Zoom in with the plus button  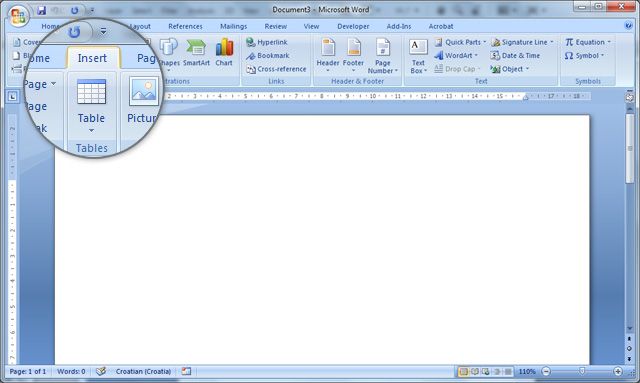618,371
